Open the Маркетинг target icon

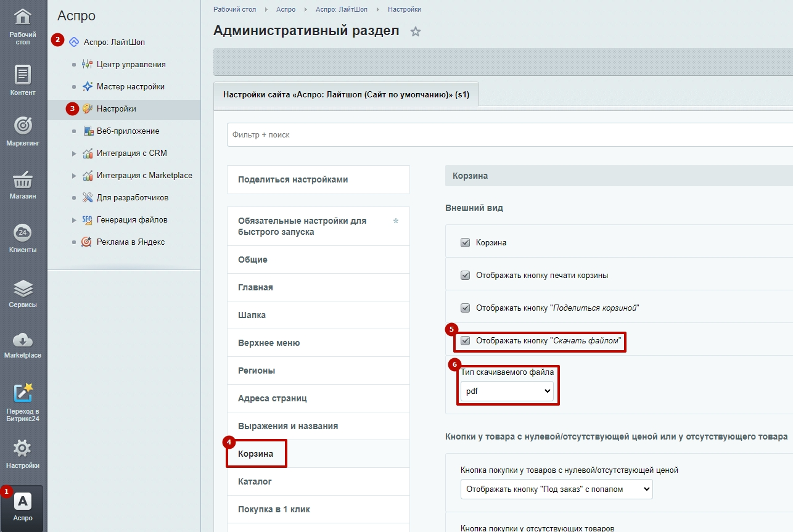(x=23, y=126)
